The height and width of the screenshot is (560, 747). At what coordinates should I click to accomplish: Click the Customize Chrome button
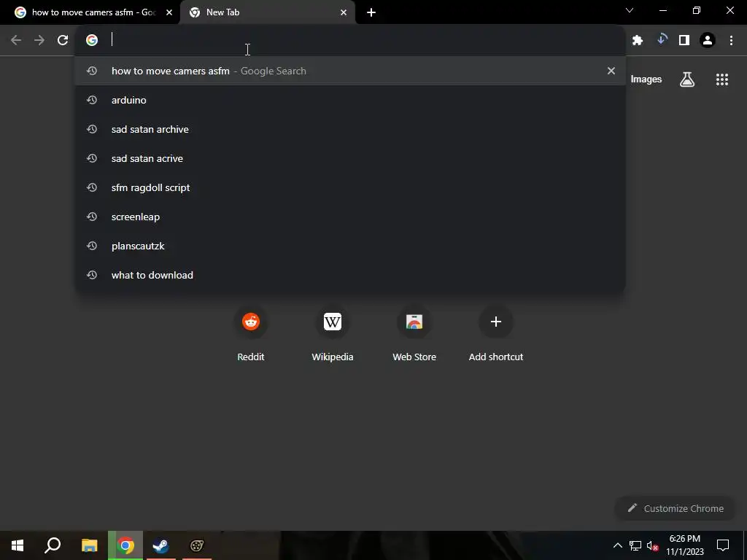coord(676,508)
